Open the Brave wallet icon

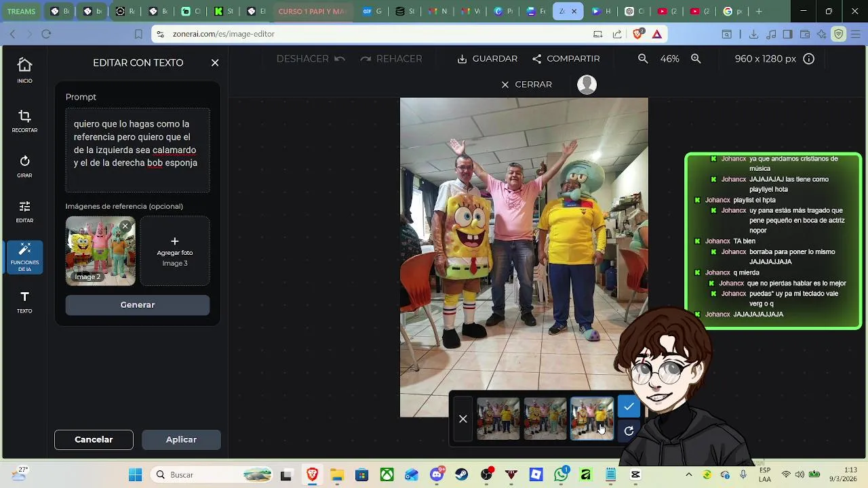[x=805, y=34]
